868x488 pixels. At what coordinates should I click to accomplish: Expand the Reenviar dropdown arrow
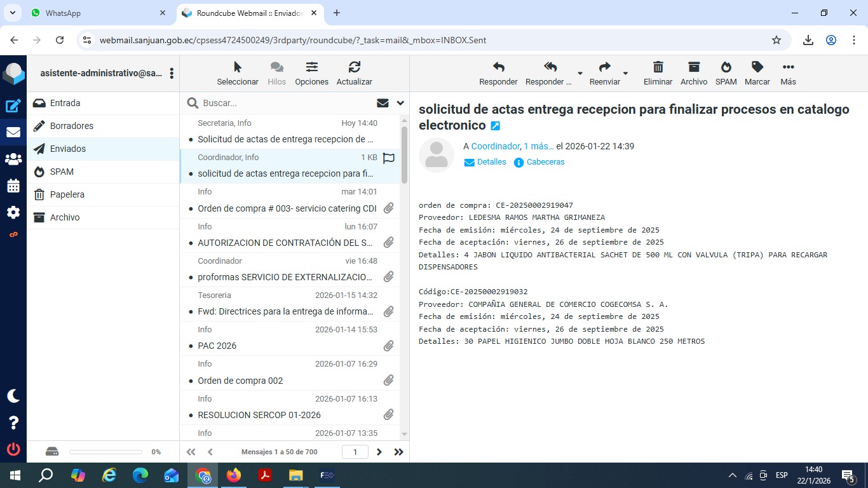[625, 74]
